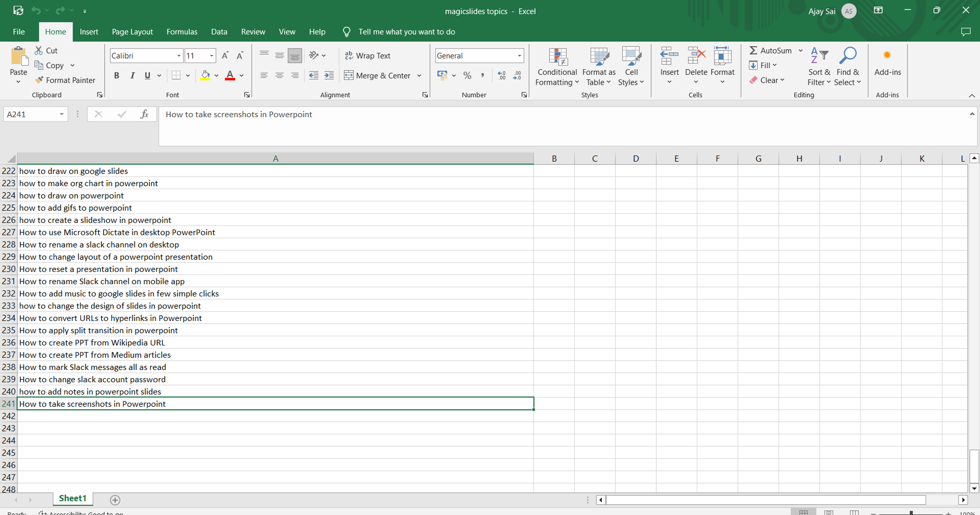Select the Sheet1 tab

73,498
